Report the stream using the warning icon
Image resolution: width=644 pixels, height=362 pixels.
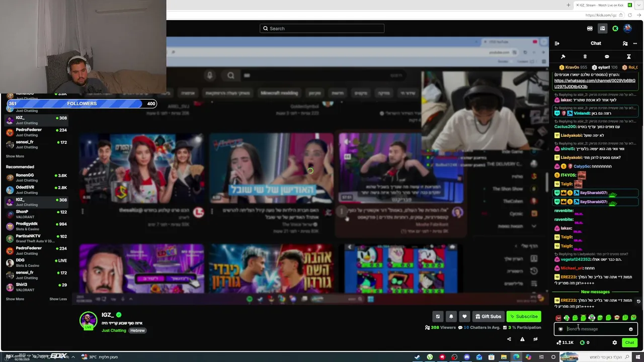pos(522,339)
